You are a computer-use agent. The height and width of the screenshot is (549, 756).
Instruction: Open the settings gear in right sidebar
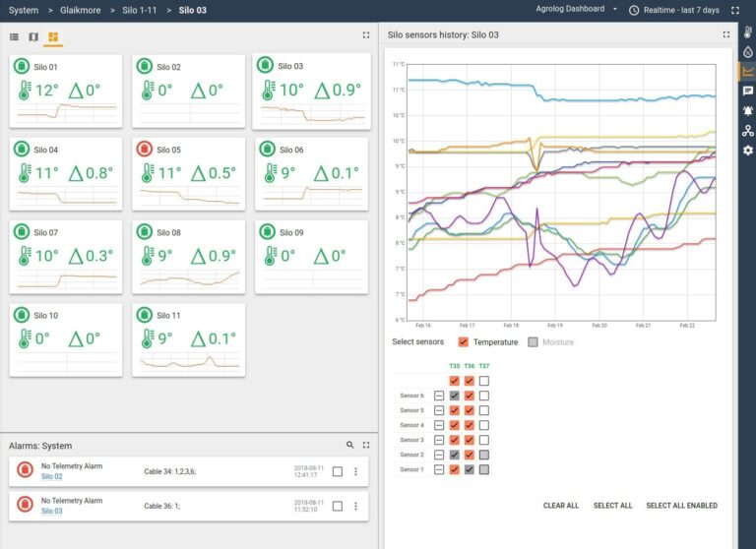tap(748, 151)
